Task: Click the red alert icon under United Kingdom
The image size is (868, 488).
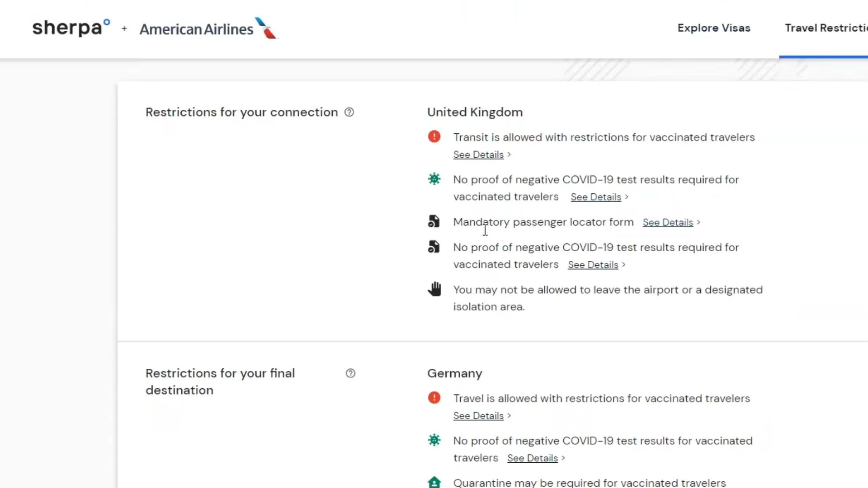Action: point(434,136)
